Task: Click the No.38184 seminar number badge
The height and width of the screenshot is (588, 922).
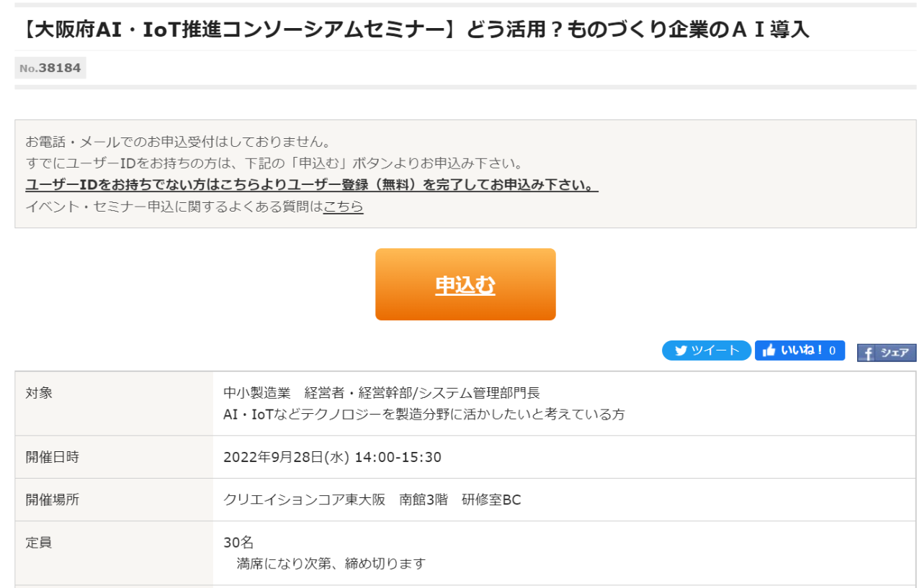Action: click(50, 68)
